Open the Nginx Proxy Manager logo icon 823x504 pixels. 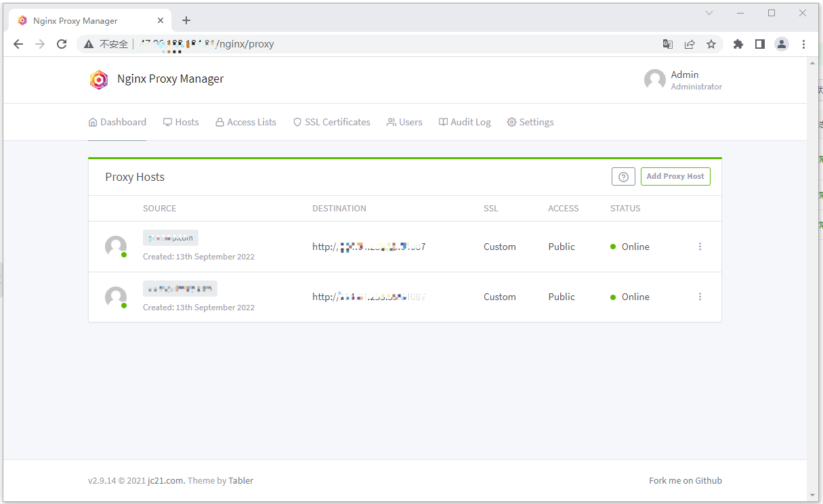pos(99,79)
